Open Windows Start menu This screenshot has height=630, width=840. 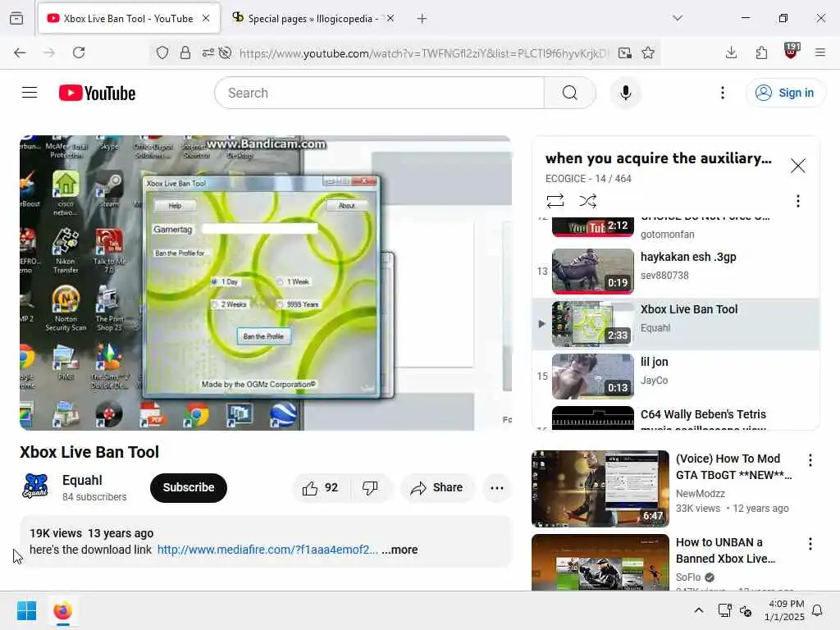pyautogui.click(x=26, y=610)
